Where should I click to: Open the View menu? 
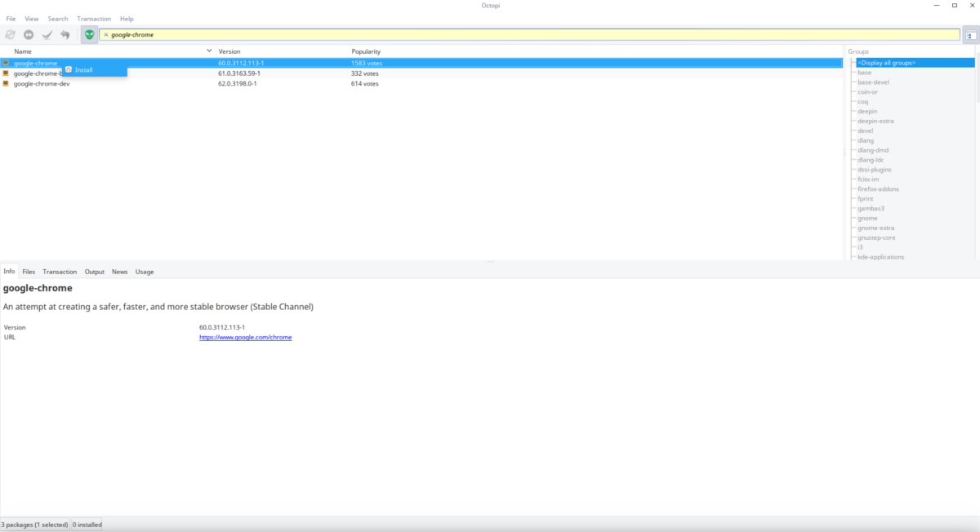pos(32,18)
